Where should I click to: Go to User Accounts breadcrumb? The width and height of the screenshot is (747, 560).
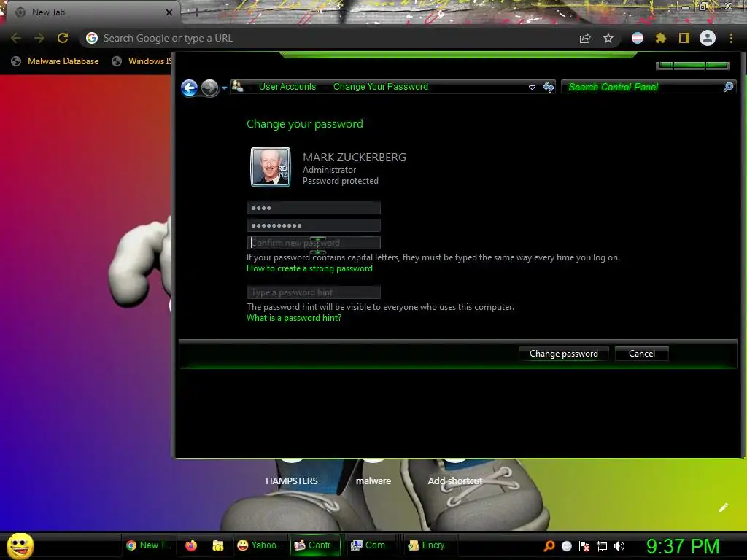click(x=287, y=87)
